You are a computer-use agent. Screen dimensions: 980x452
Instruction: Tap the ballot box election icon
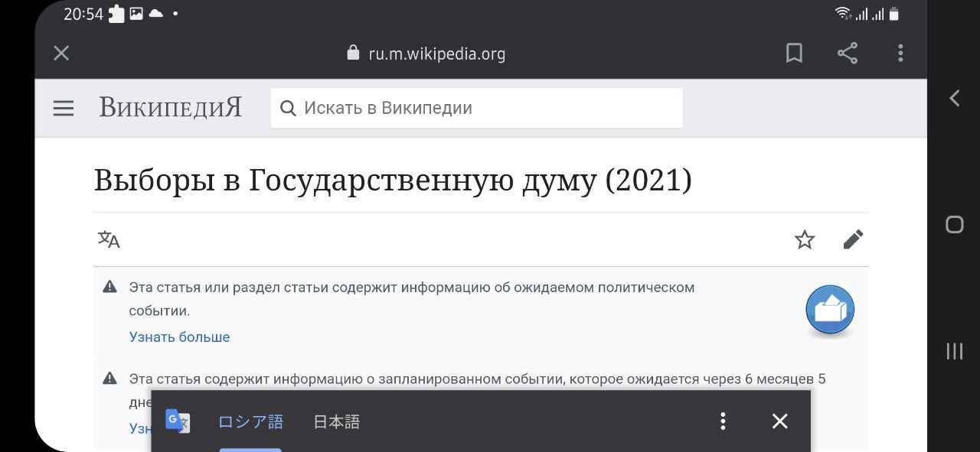coord(830,311)
